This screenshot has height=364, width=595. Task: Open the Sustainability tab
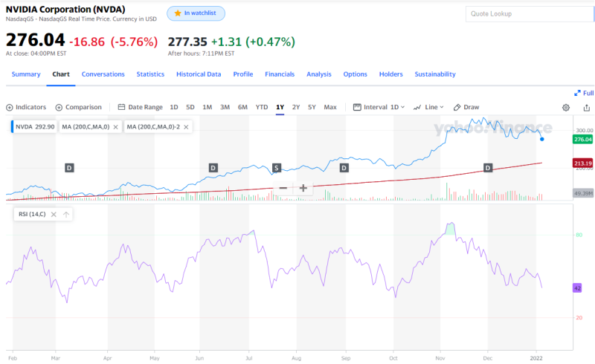pos(435,74)
